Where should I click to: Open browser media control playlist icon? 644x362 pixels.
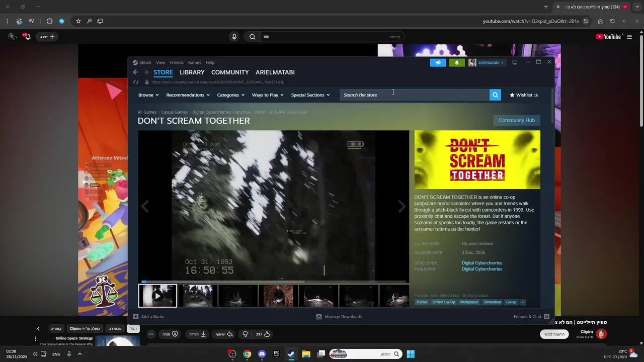[x=31, y=21]
